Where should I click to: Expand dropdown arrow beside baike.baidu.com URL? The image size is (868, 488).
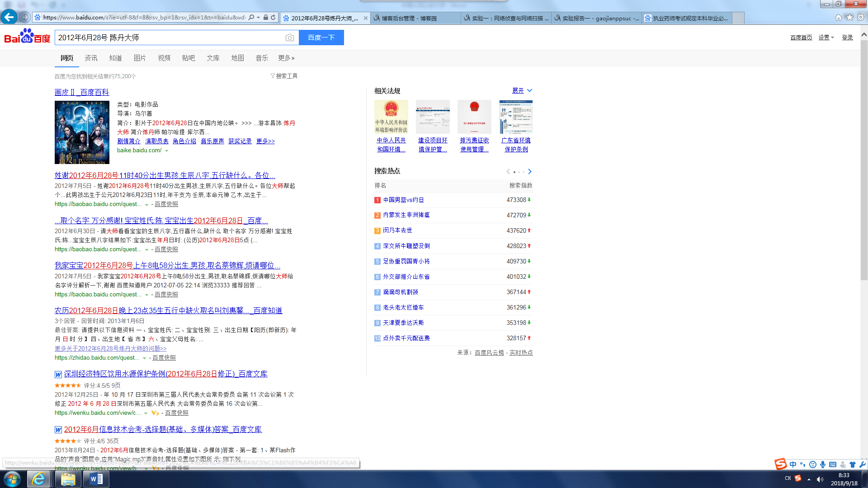coord(167,151)
